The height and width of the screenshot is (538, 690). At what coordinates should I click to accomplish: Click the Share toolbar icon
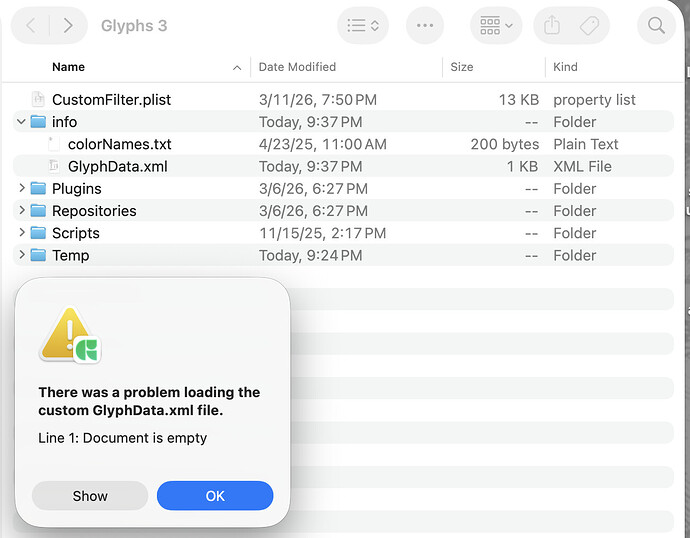point(552,26)
